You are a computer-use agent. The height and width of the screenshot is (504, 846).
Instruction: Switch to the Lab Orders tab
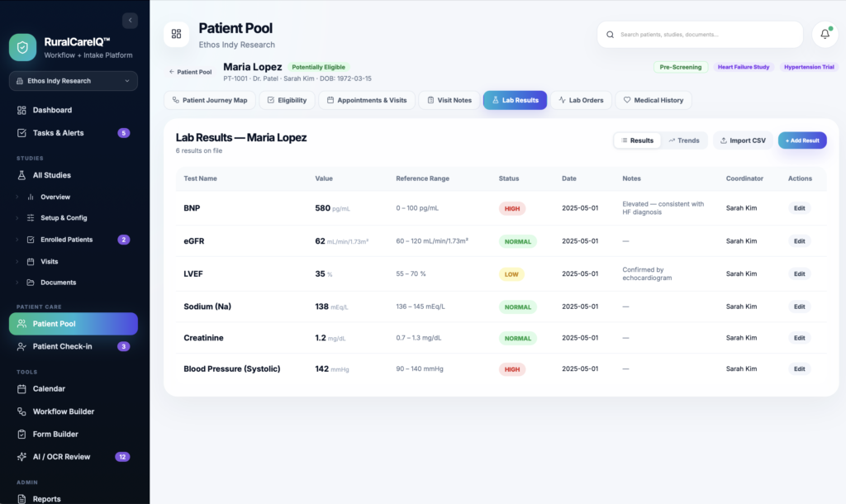click(x=581, y=100)
